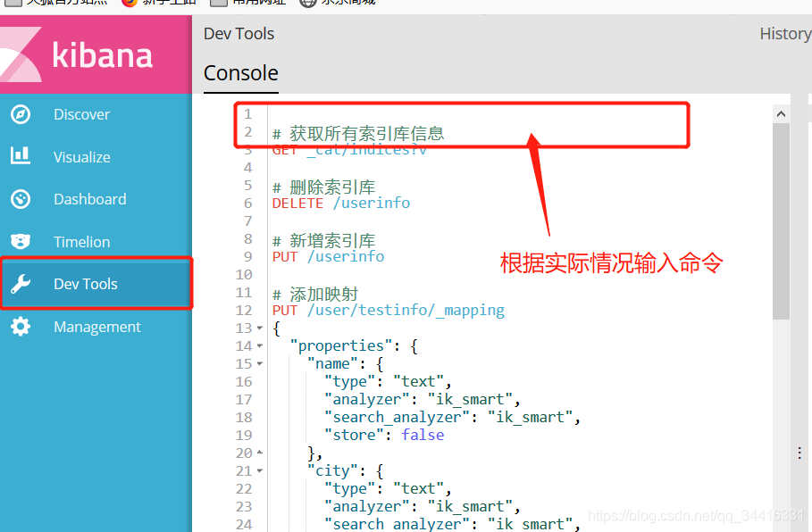This screenshot has height=532, width=812.
Task: Click the Dev Tools wrench icon
Action: (21, 284)
